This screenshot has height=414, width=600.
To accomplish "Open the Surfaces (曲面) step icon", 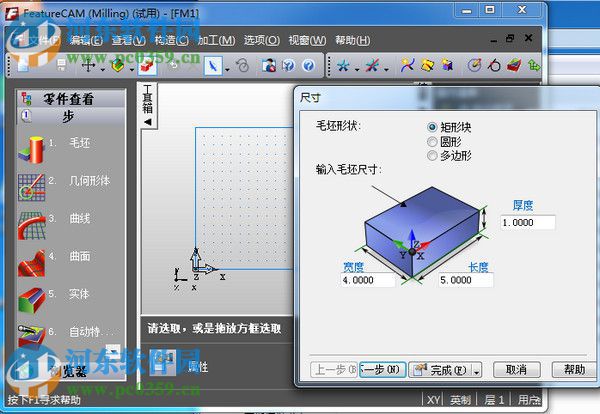I will (x=31, y=263).
